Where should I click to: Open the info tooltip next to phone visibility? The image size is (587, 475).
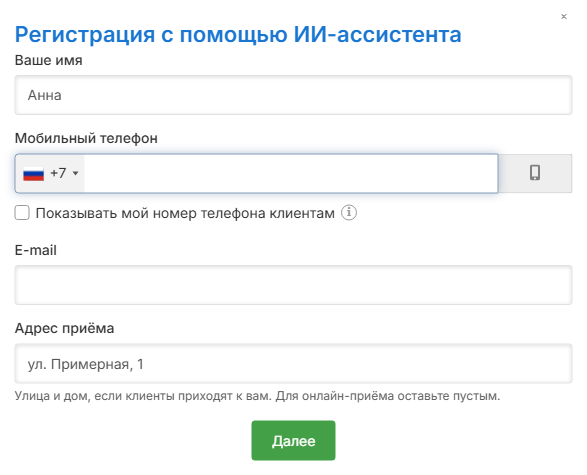click(349, 213)
